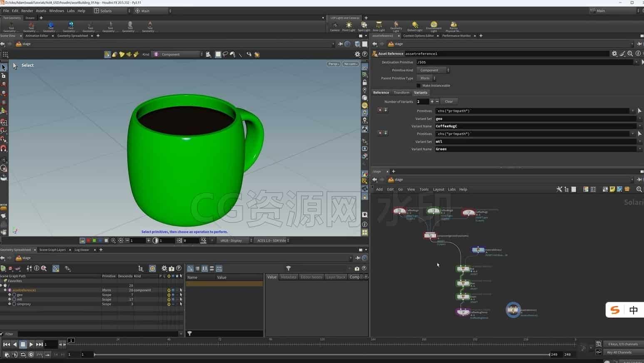
Task: Open the Primitive Kind dropdown
Action: pos(433,70)
